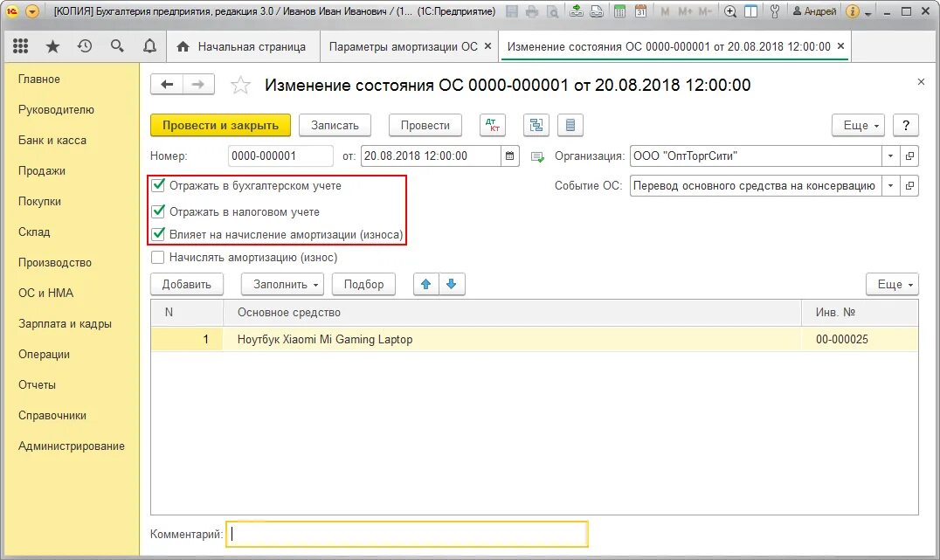Open notifications bell icon
The image size is (940, 560).
click(x=149, y=46)
